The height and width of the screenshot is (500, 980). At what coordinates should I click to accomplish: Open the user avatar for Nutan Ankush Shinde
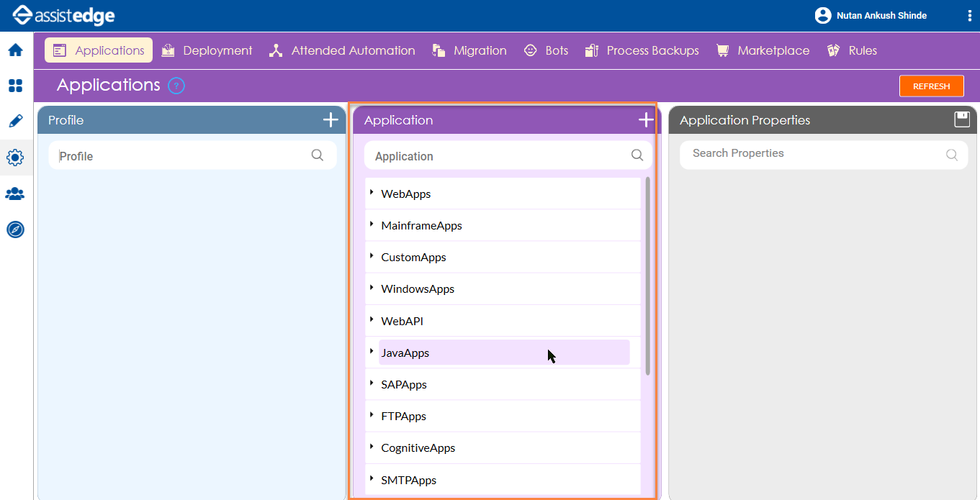point(822,15)
